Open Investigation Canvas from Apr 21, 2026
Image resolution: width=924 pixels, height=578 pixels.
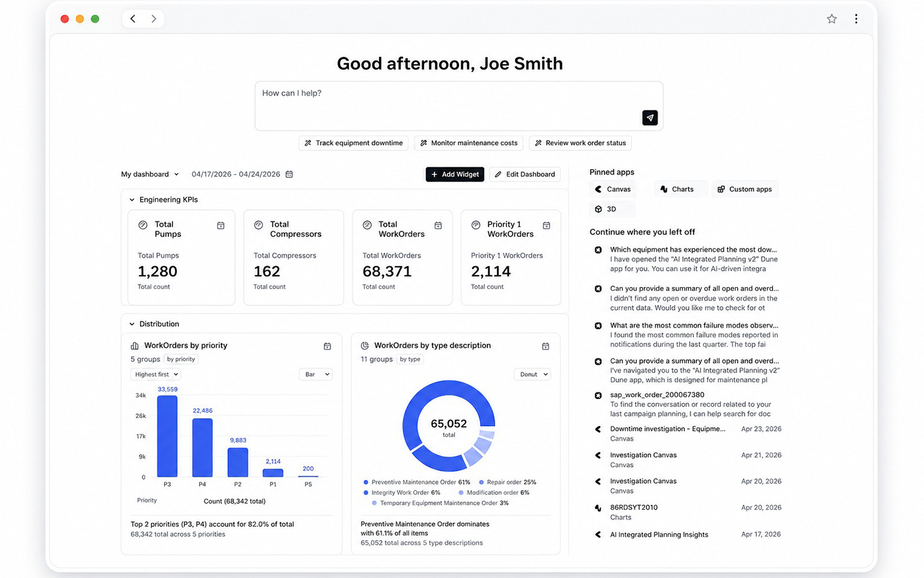688,459
